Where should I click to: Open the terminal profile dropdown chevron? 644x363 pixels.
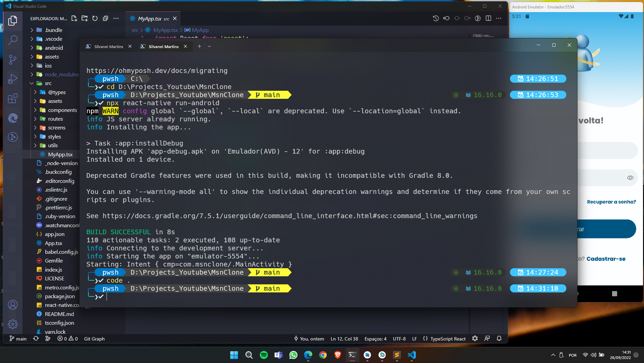pos(209,46)
